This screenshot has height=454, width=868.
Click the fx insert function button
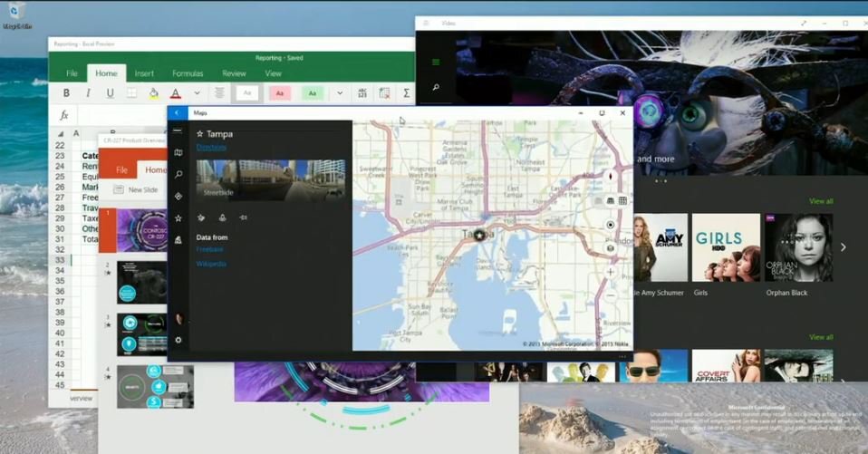click(x=64, y=115)
